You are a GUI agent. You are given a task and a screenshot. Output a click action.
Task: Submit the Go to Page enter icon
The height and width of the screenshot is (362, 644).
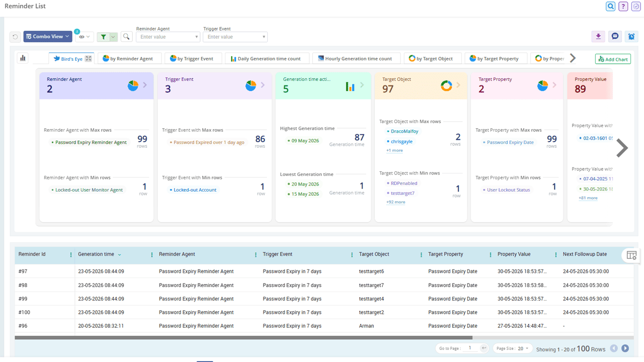(x=484, y=348)
